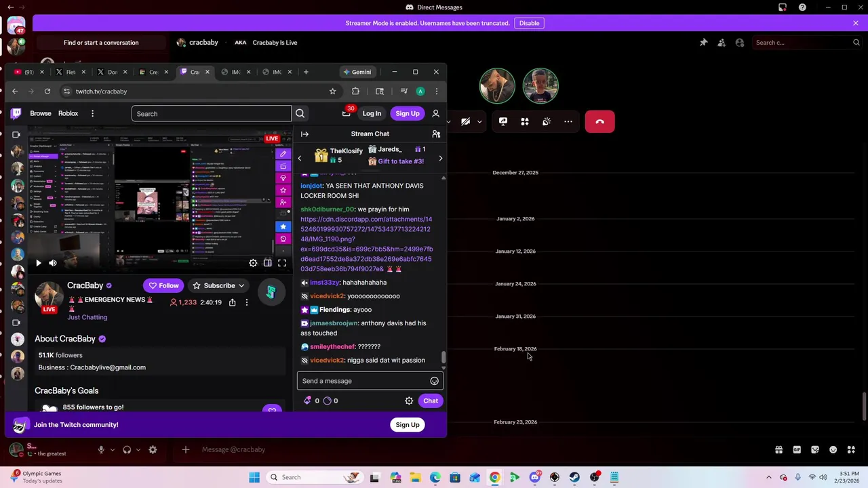Image resolution: width=868 pixels, height=488 pixels.
Task: Click the Twitch Log In button
Action: 372,114
